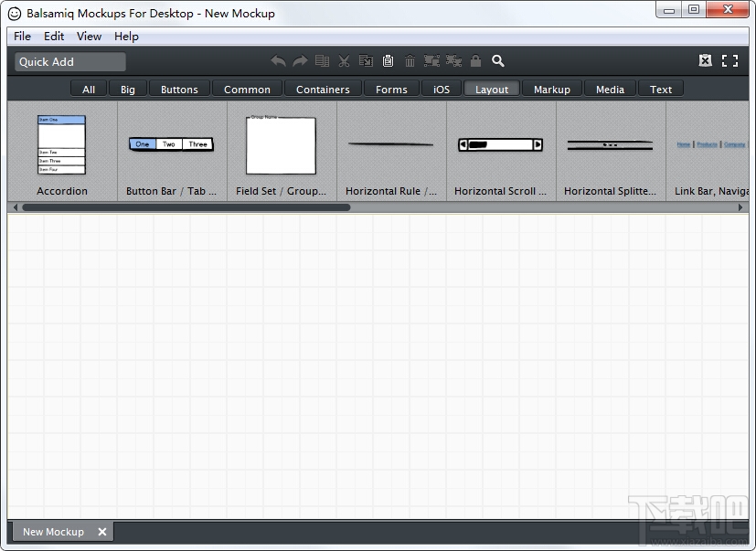The width and height of the screenshot is (756, 551).
Task: Click the Delete trash can icon
Action: point(410,61)
